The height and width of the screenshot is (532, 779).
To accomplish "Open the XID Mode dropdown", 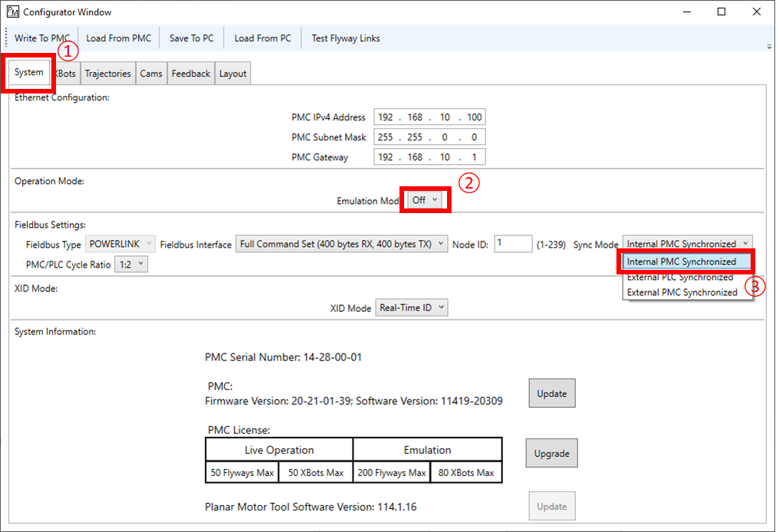I will (x=411, y=307).
